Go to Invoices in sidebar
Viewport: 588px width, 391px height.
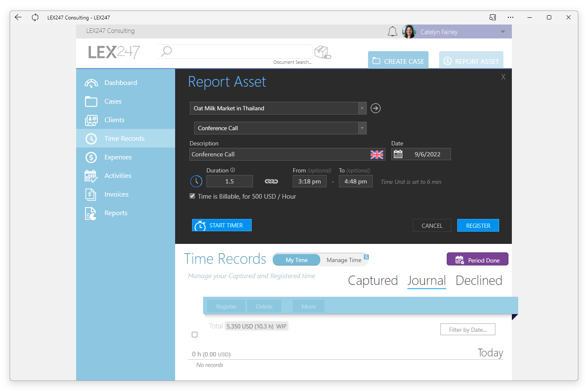click(126, 194)
